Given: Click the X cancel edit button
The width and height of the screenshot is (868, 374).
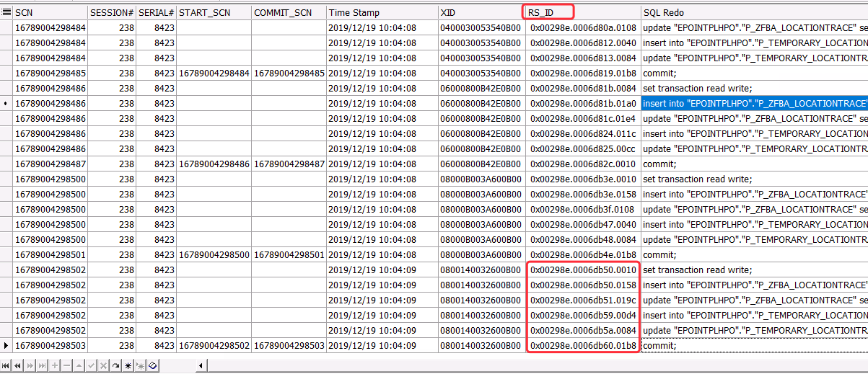Looking at the screenshot, I should [x=103, y=365].
